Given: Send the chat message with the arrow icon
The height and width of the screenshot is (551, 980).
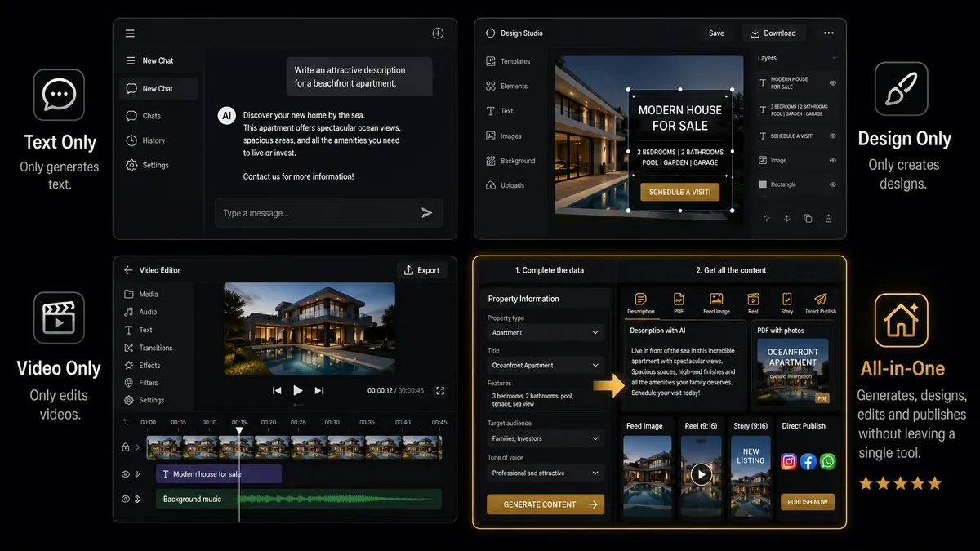Looking at the screenshot, I should coord(426,213).
